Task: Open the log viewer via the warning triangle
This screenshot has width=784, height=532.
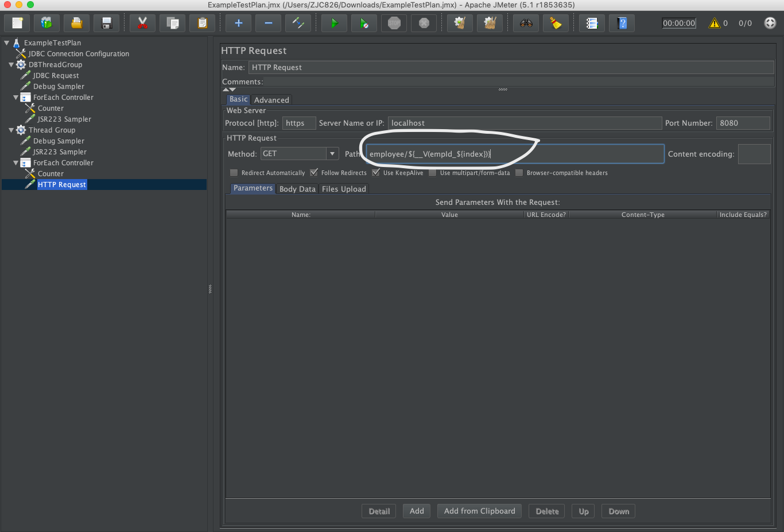Action: click(715, 23)
